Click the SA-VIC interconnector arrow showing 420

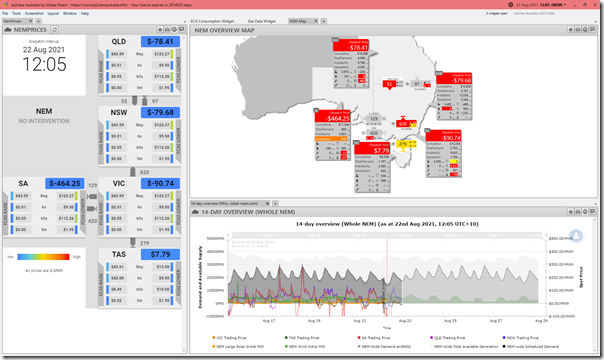[92, 209]
